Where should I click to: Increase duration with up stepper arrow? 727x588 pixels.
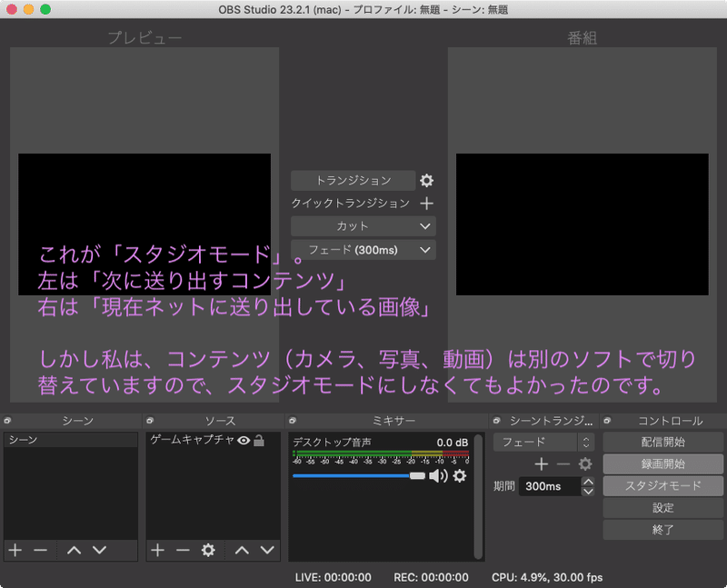coord(588,482)
